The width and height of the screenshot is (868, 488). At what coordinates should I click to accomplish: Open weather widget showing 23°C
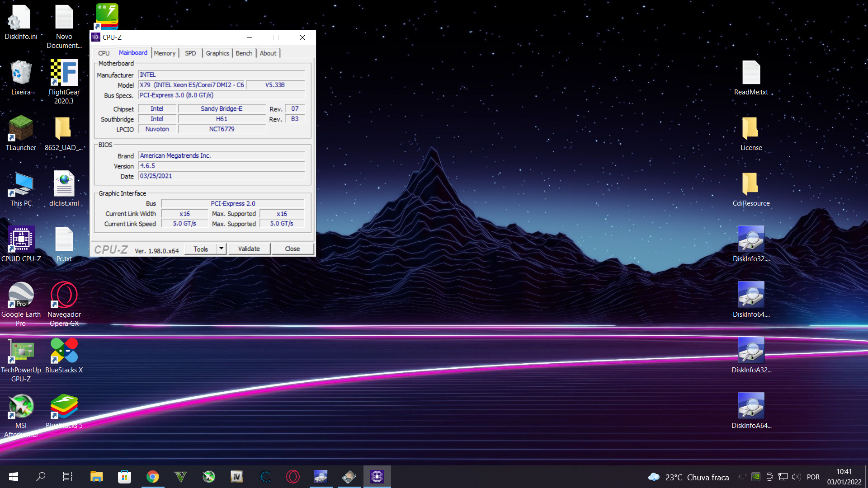(x=688, y=477)
